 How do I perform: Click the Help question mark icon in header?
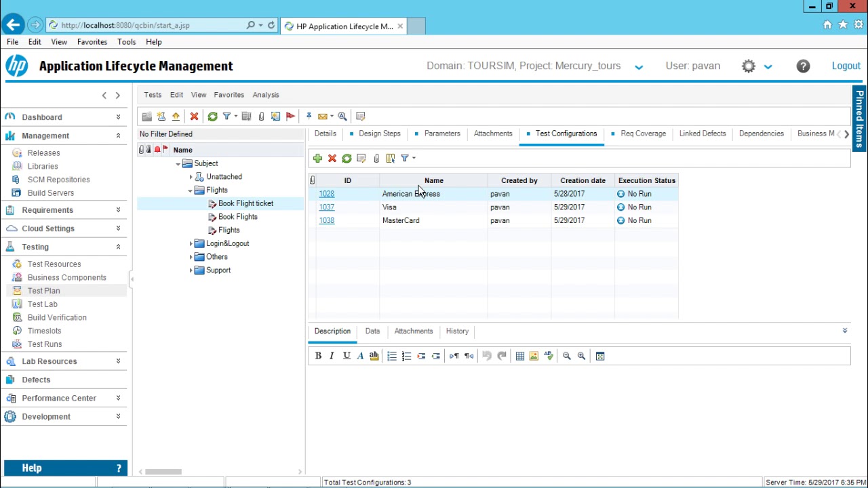[x=803, y=66]
